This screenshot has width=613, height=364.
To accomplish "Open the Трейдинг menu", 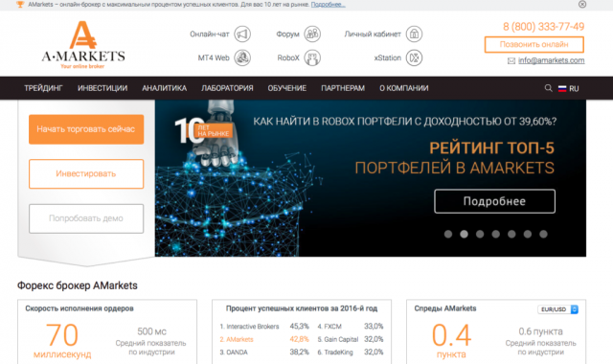I will [x=43, y=88].
